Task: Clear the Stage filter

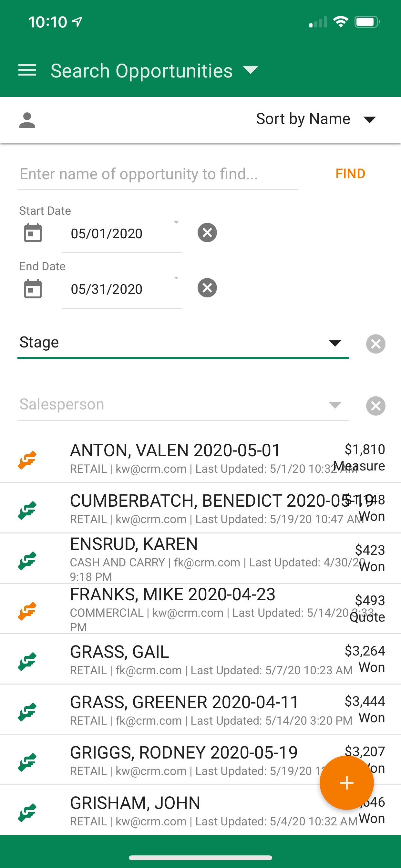Action: pyautogui.click(x=376, y=344)
